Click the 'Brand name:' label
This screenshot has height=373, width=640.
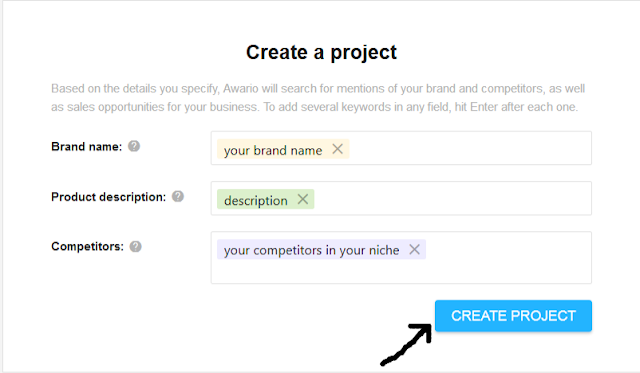(x=87, y=147)
